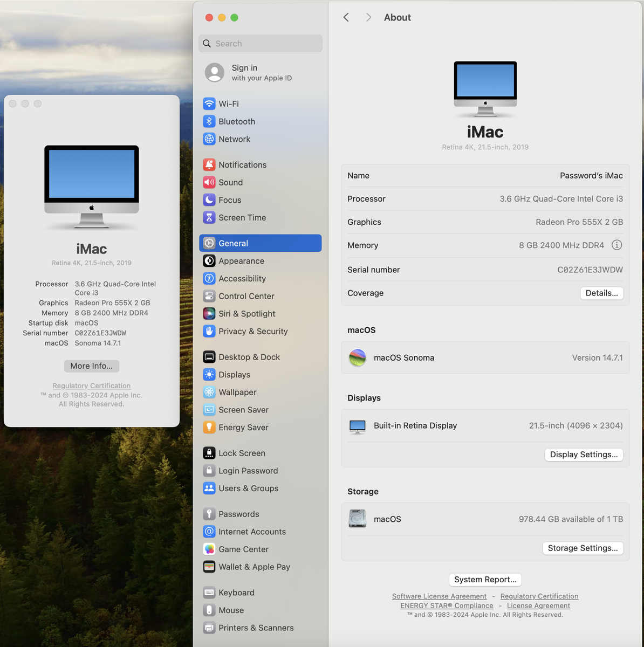The height and width of the screenshot is (647, 644).
Task: Select the Energy Saver bulb icon
Action: pyautogui.click(x=209, y=427)
